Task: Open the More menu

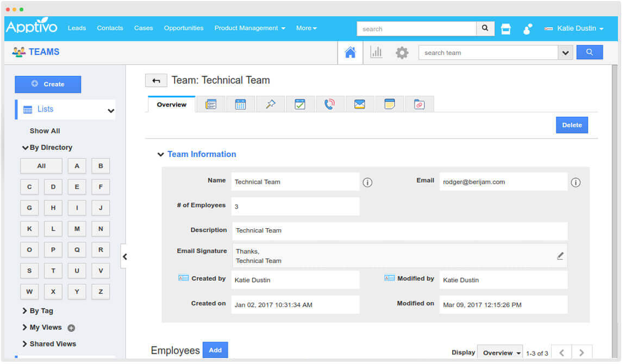Action: [306, 28]
